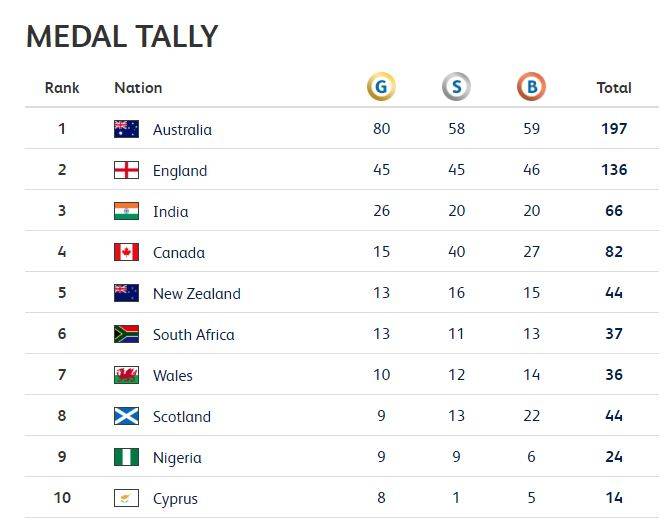Click the MEDAL TALLY heading
Screen dimensions: 664x524
(122, 36)
